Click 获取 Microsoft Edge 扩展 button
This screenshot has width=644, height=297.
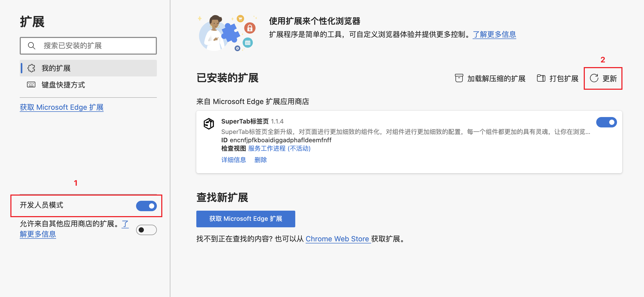(x=245, y=219)
